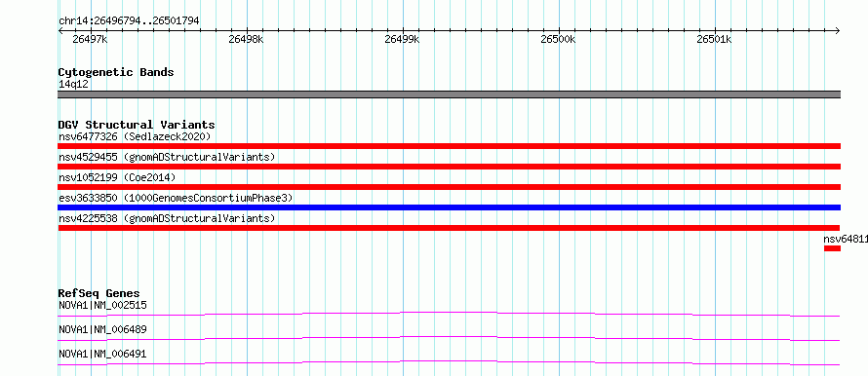This screenshot has width=868, height=376.
Task: Click the 26498k ruler tick label
Action: click(x=247, y=39)
